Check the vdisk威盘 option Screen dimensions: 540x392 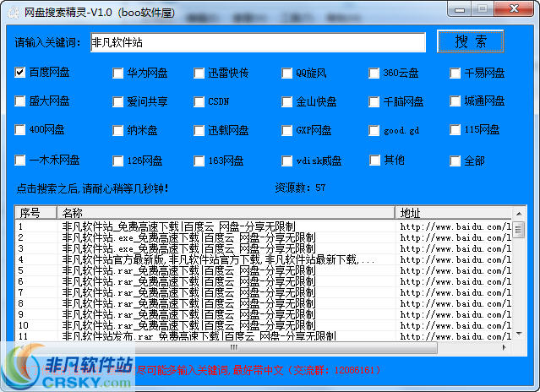(x=286, y=161)
